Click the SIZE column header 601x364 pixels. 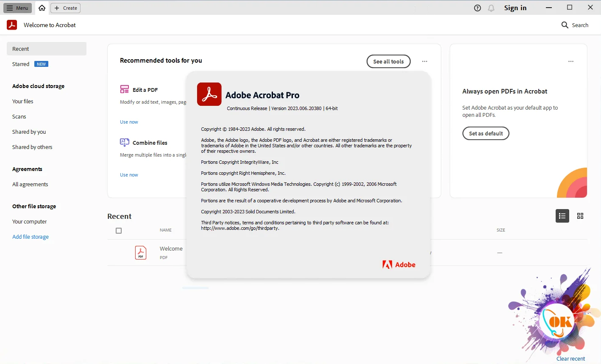point(501,230)
